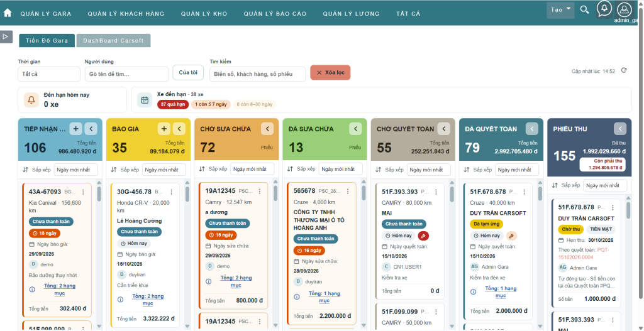Viewport: 644px width, 331px height.
Task: Open Tổng: 2 hạng mục on 30G-456.78
Action: coord(148,300)
